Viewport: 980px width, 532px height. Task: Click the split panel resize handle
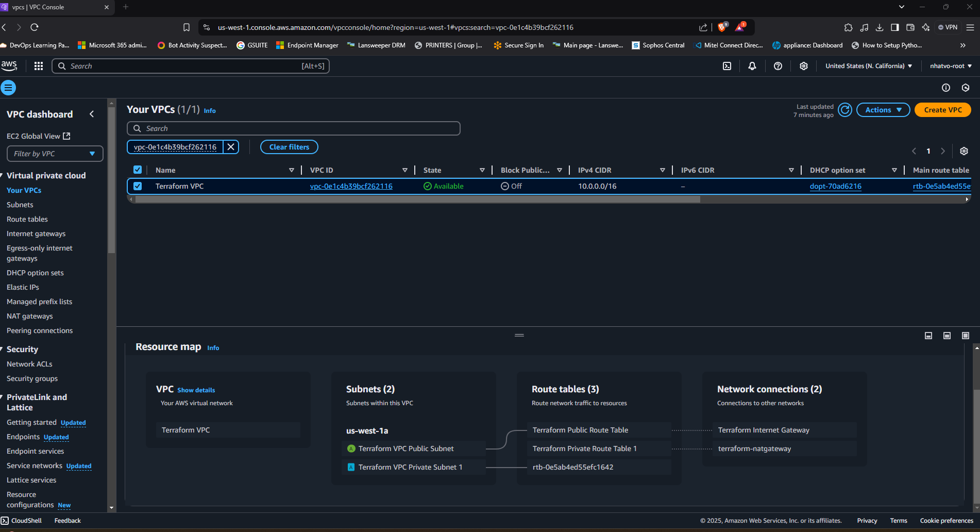[519, 335]
